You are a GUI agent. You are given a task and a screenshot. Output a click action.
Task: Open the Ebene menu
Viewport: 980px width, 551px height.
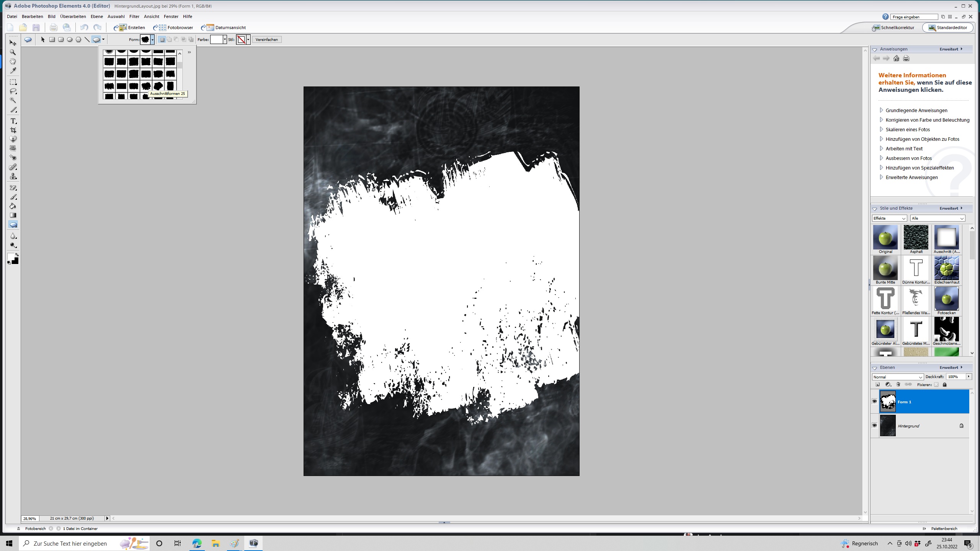(x=96, y=16)
